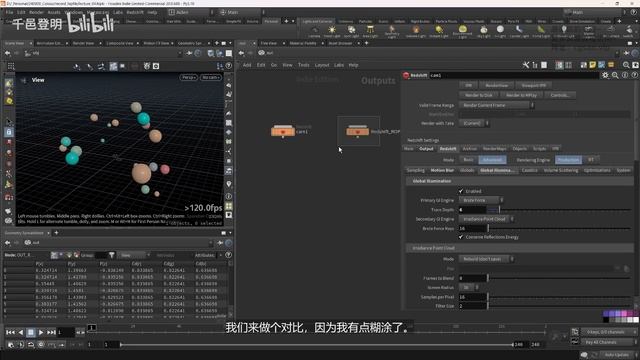Click the Viewport IPR button
Image resolution: width=640 pixels, height=360 pixels.
533,85
